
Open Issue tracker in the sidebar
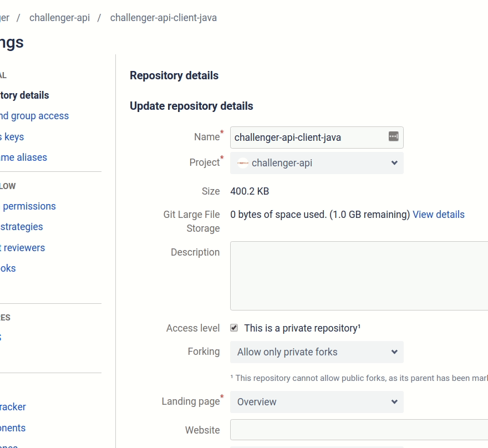click(x=13, y=407)
